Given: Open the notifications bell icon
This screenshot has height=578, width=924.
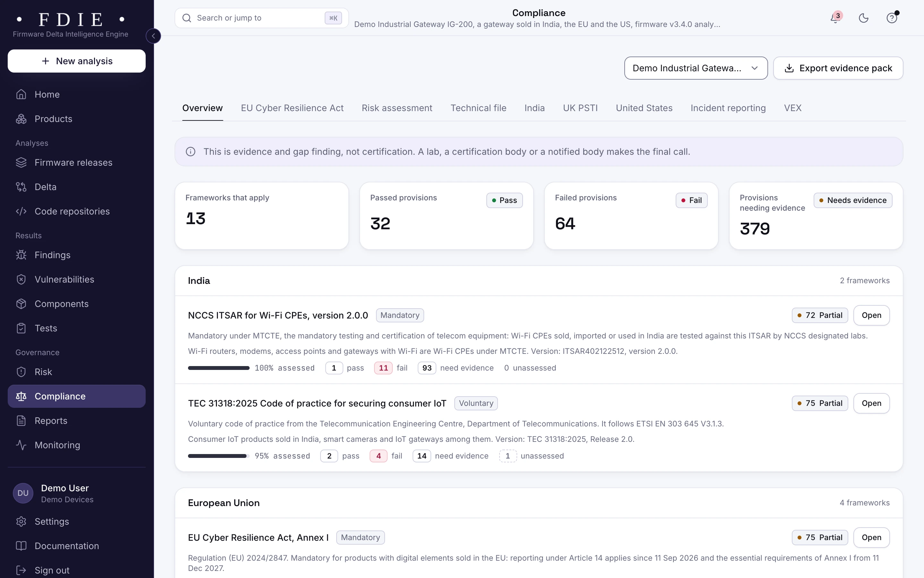Looking at the screenshot, I should [x=835, y=18].
